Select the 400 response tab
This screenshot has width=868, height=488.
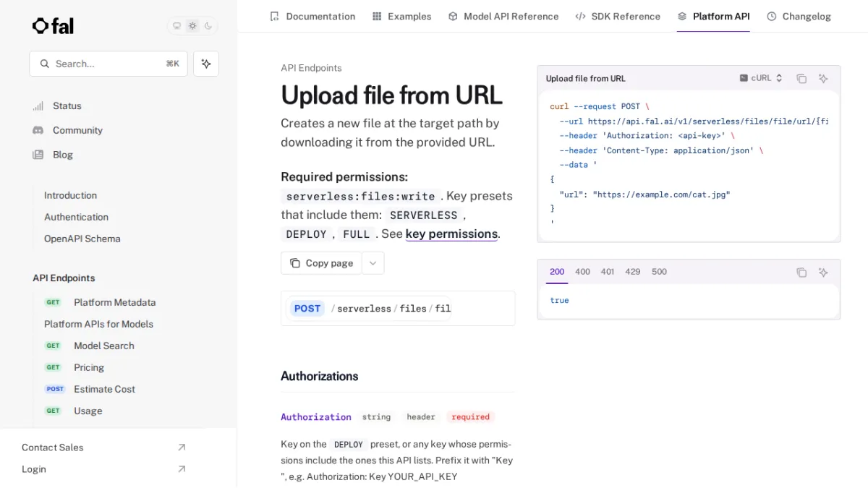(x=582, y=272)
